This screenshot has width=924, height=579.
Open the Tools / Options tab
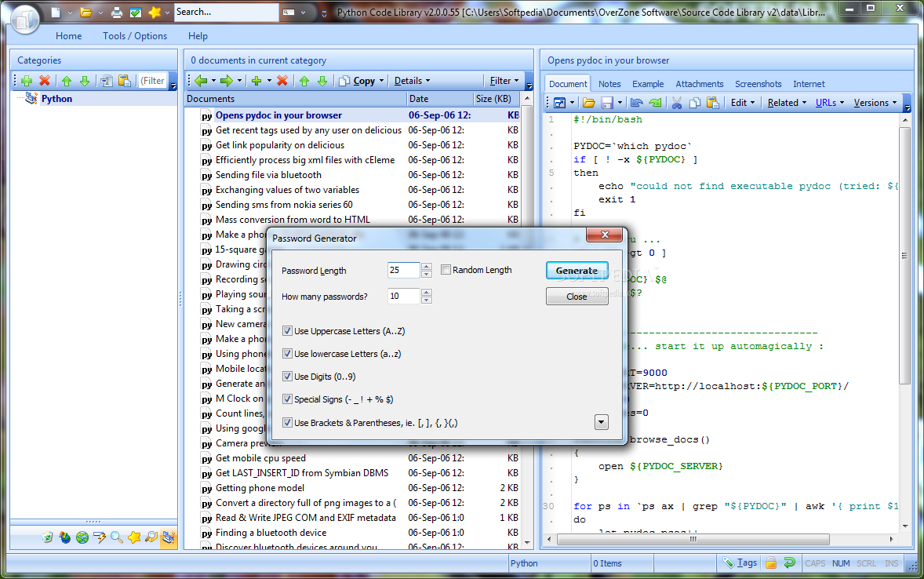click(135, 36)
